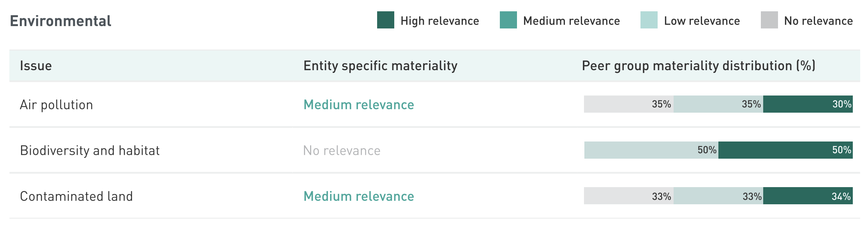Image resolution: width=868 pixels, height=230 pixels.
Task: Click the 30% high relevance bar for Air pollution
Action: (x=808, y=104)
